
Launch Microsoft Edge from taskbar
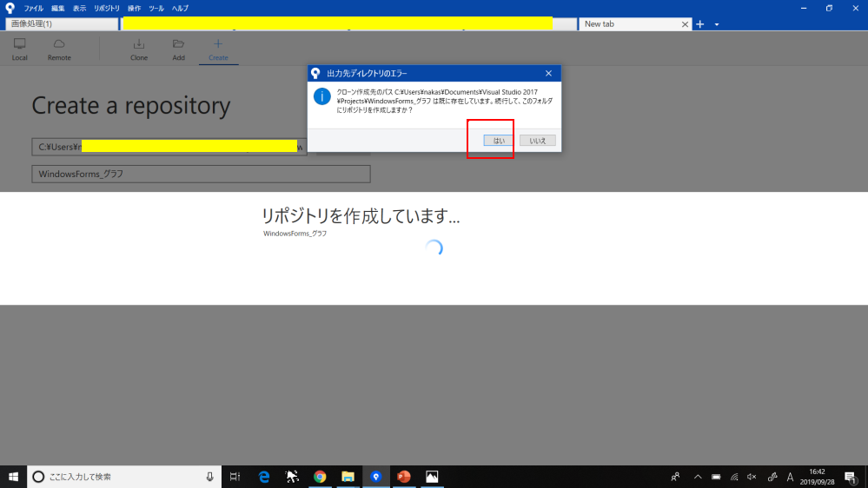pos(264,477)
